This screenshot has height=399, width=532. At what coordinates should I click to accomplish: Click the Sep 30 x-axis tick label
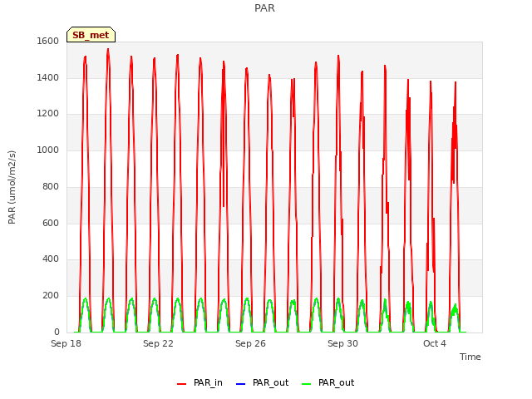point(342,343)
